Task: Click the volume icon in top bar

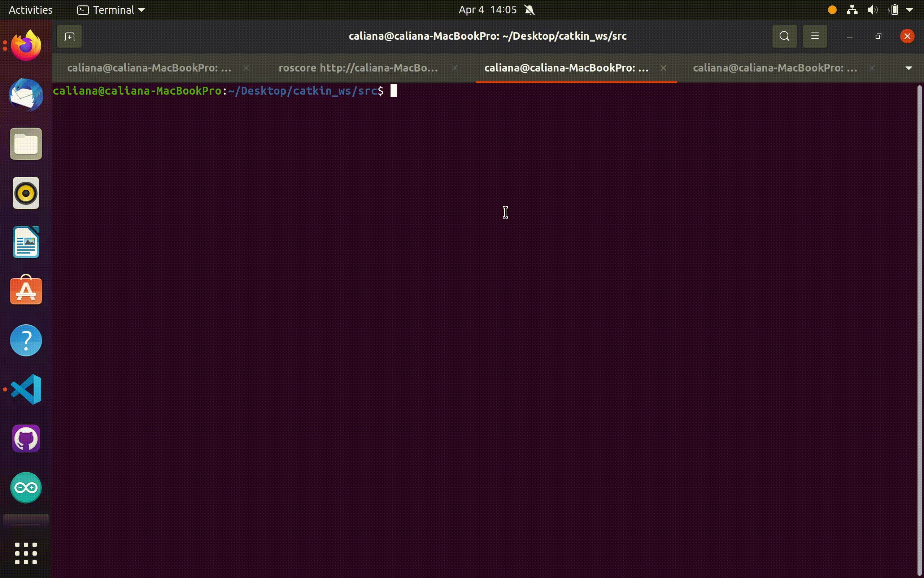Action: coord(872,10)
